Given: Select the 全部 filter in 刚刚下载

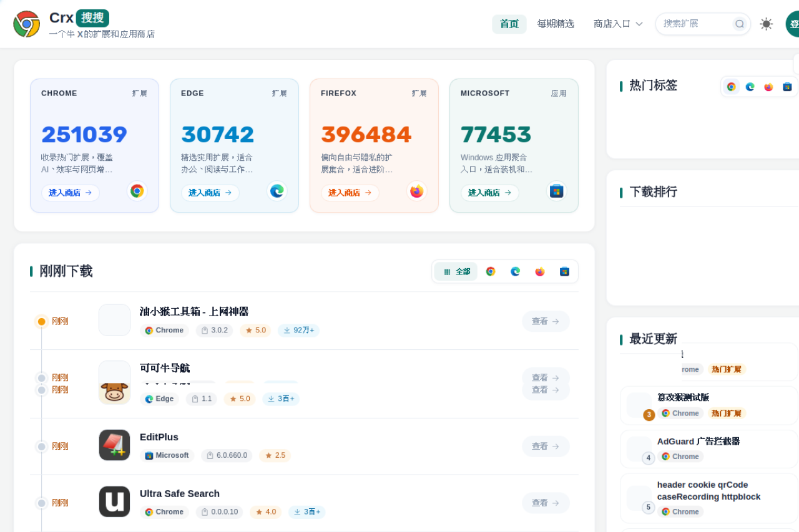Looking at the screenshot, I should point(456,271).
